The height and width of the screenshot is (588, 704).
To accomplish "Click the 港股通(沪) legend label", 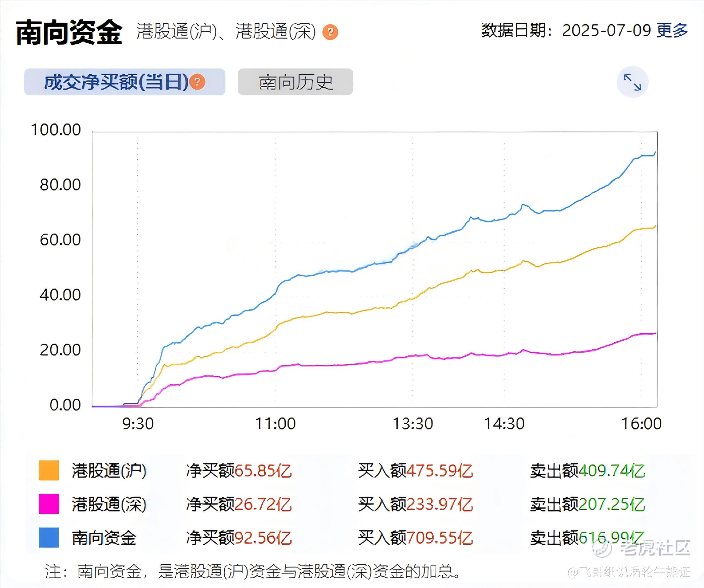I will [109, 471].
